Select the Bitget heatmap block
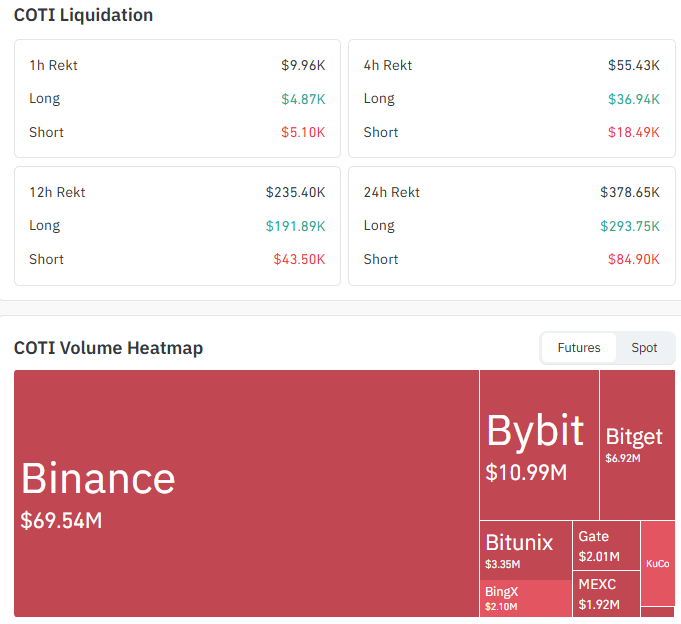Image resolution: width=681 pixels, height=624 pixels. 637,445
